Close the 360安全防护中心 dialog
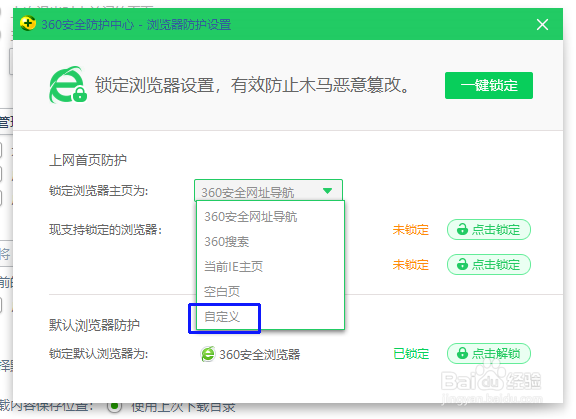This screenshot has height=419, width=576. pyautogui.click(x=542, y=25)
